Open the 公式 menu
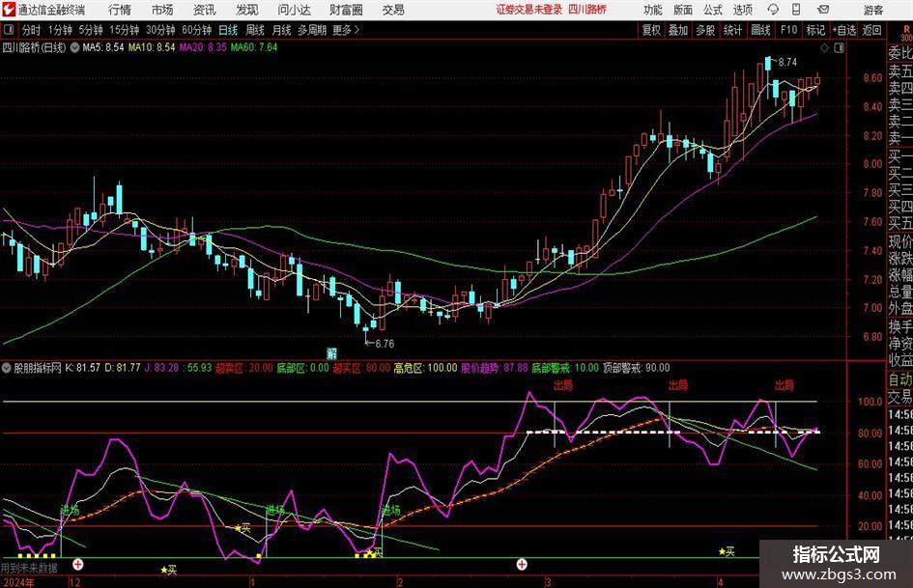Screen dimensions: 913x588 click(x=713, y=10)
